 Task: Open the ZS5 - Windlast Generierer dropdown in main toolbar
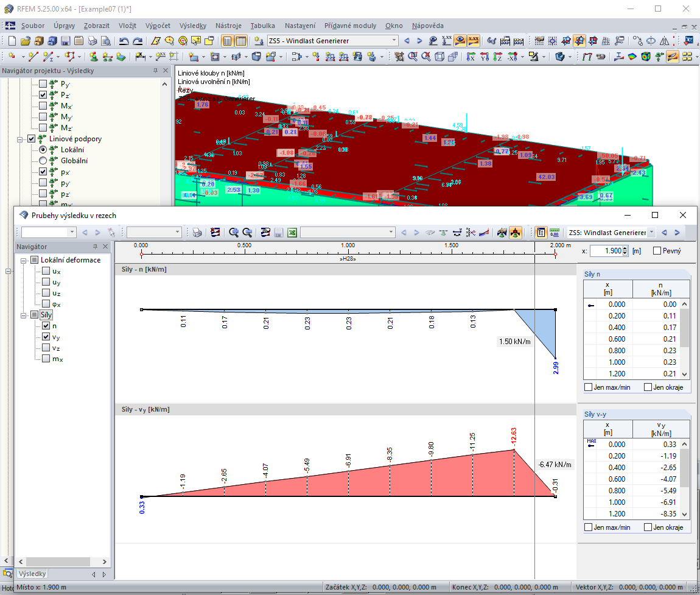394,41
